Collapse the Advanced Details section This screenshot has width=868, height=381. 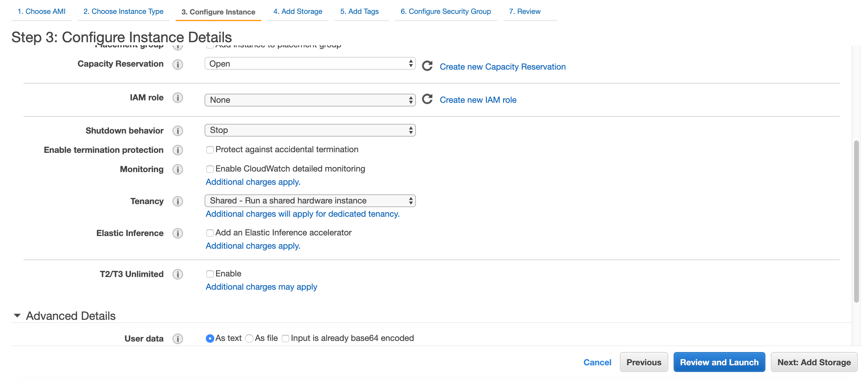[x=17, y=315]
